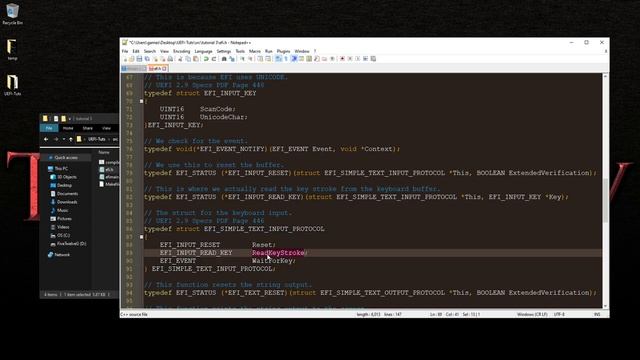
Task: Click the New file icon in Notepad++ toolbar
Action: coord(125,59)
